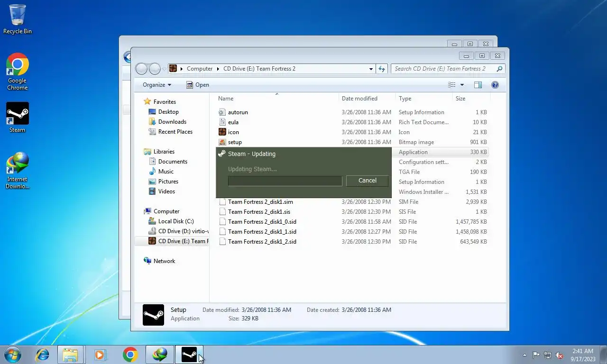The width and height of the screenshot is (607, 364).
Task: Change view using the view icon
Action: [x=452, y=85]
